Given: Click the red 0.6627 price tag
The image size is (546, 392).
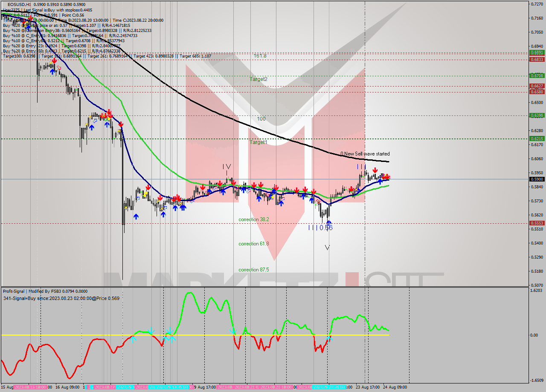Looking at the screenshot, I should coord(537,86).
